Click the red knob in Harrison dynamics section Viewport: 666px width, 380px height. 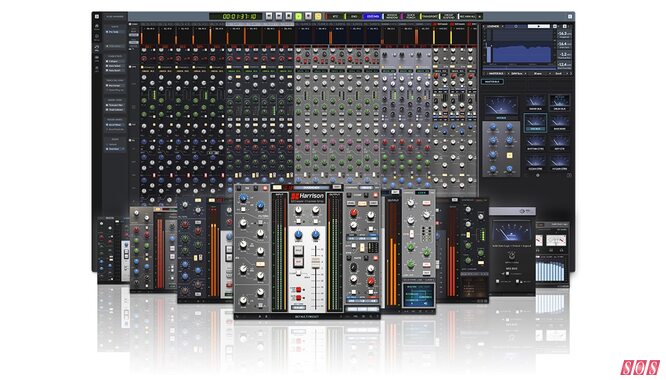[353, 213]
